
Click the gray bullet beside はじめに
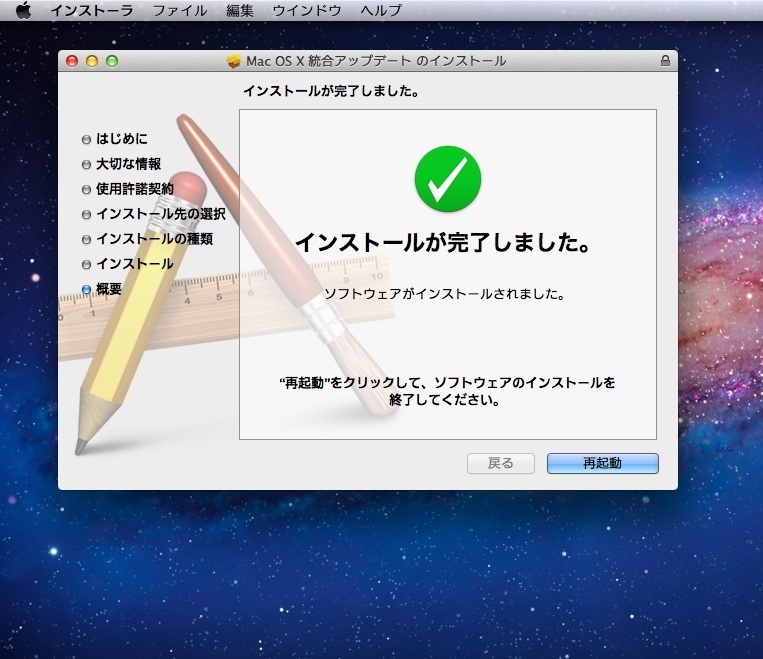pos(86,140)
